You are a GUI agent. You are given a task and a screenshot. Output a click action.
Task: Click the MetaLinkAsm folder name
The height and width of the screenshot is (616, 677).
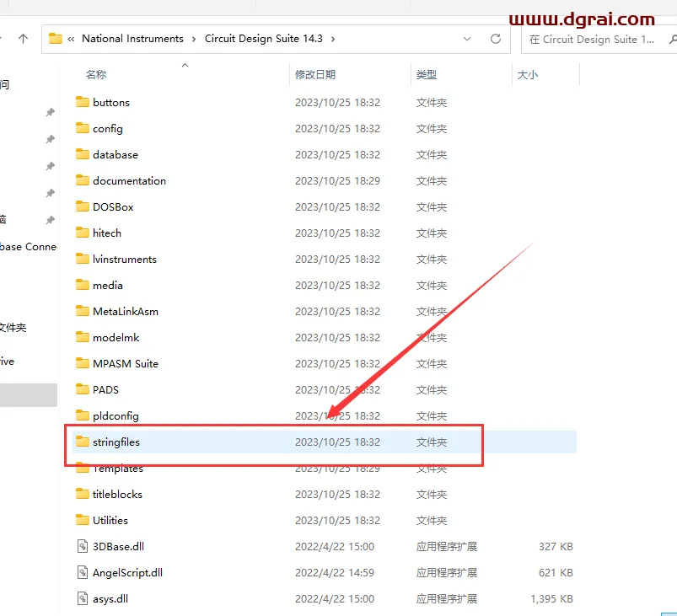pos(126,311)
